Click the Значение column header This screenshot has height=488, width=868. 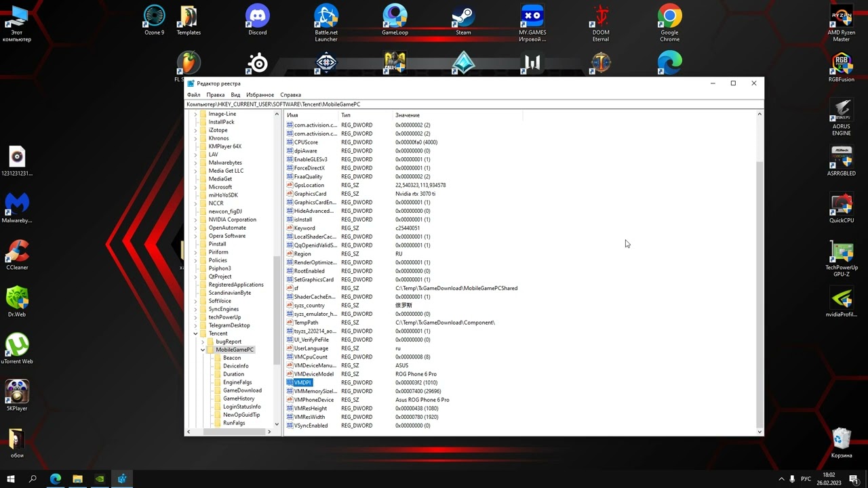point(458,115)
